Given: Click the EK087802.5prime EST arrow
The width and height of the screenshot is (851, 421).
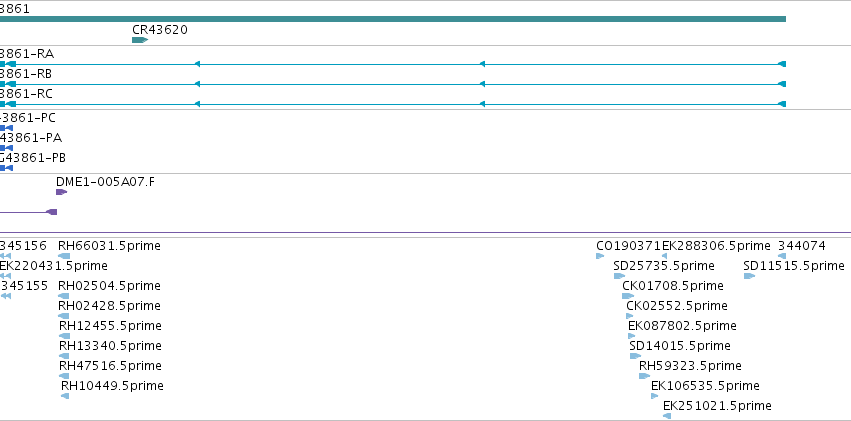Looking at the screenshot, I should click(632, 336).
